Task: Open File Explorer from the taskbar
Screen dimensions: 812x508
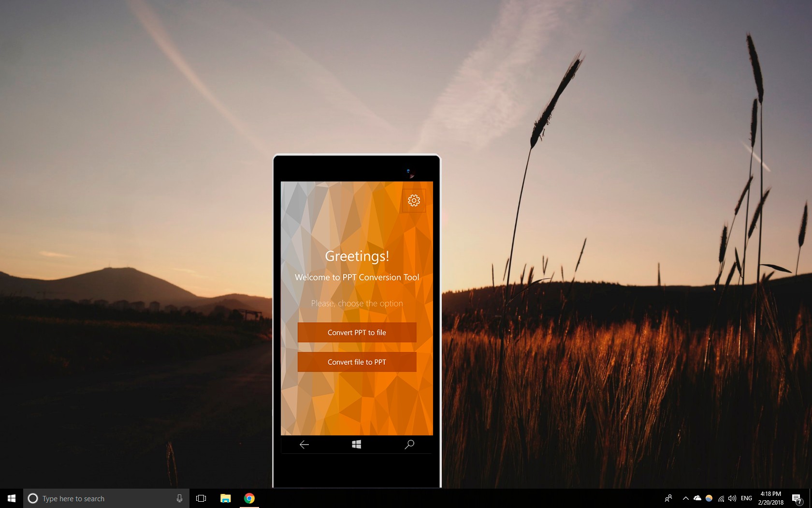Action: [225, 498]
